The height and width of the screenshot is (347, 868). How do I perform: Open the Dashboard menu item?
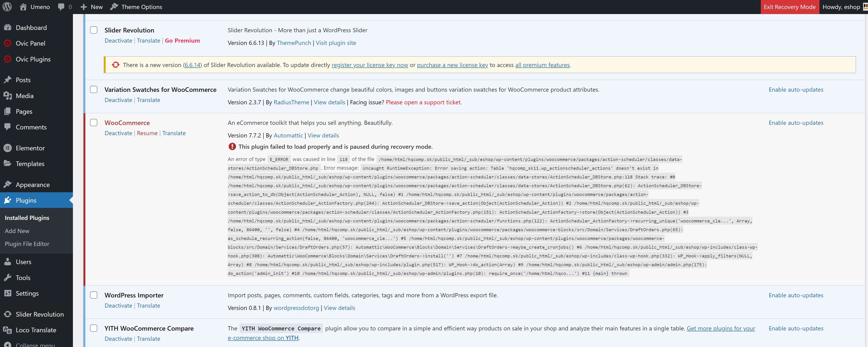click(36, 28)
